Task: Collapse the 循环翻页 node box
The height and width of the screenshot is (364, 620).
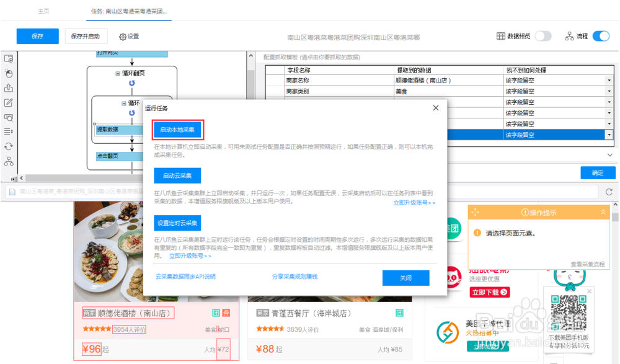Action: [x=117, y=73]
